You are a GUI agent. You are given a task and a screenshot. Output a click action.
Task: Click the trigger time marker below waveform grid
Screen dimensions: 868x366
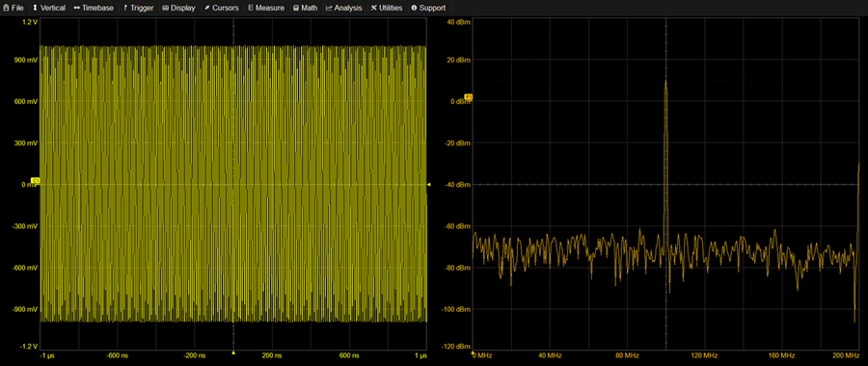tap(233, 353)
